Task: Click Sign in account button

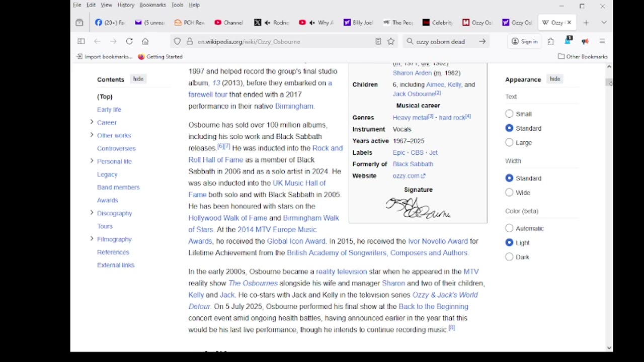Action: 524,41
